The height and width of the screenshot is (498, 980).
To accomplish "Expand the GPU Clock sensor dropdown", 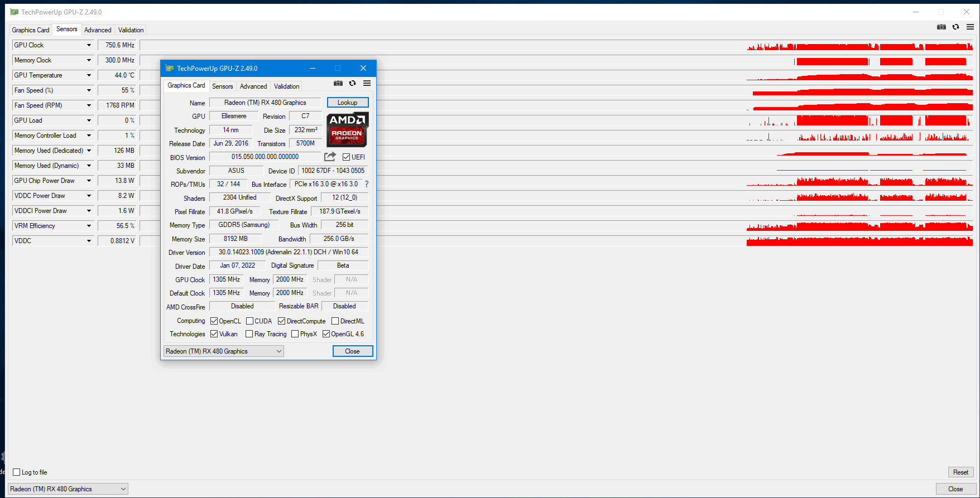I will pos(89,45).
